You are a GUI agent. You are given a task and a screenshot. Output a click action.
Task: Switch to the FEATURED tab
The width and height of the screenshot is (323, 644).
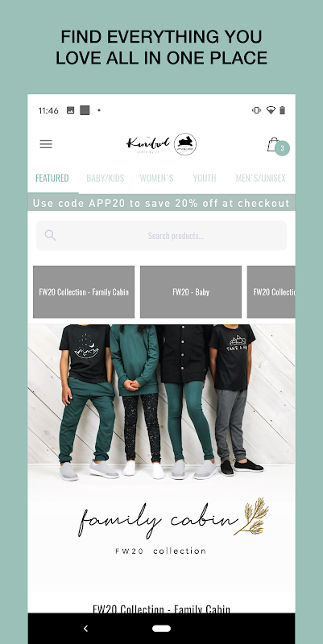[52, 178]
